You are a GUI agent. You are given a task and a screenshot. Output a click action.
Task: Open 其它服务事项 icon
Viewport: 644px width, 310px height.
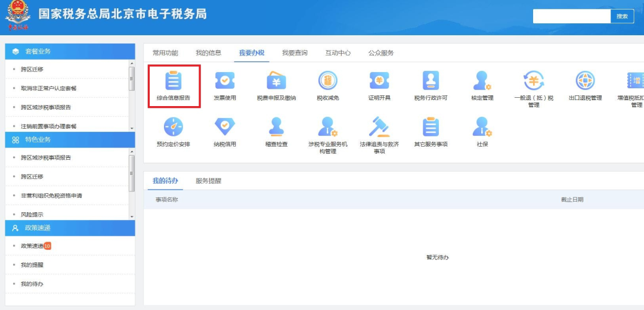[x=431, y=126]
